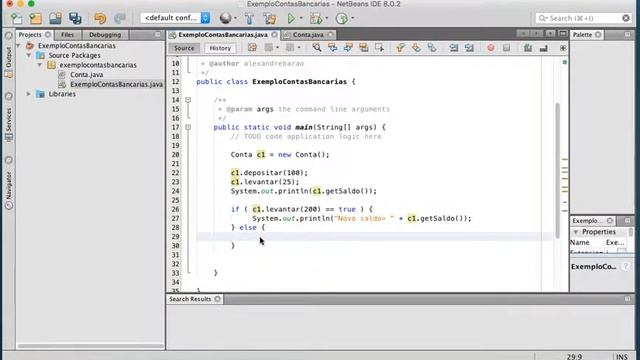This screenshot has height=360, width=640.
Task: Close the Conta.java editor tab
Action: tap(331, 35)
